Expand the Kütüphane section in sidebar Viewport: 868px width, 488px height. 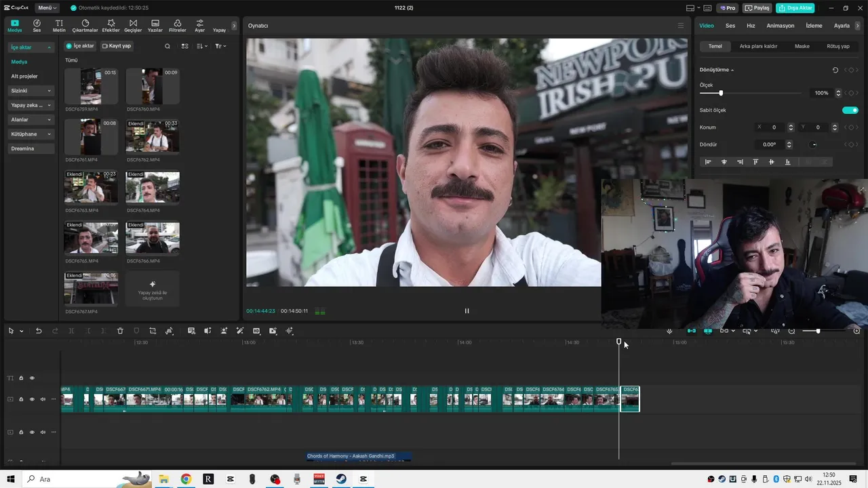[x=31, y=134]
